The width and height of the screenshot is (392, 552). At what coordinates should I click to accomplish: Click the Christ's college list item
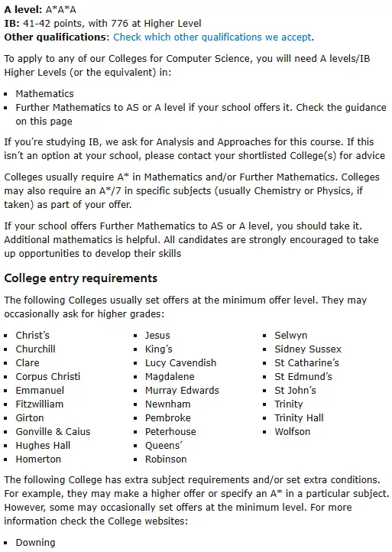(32, 335)
